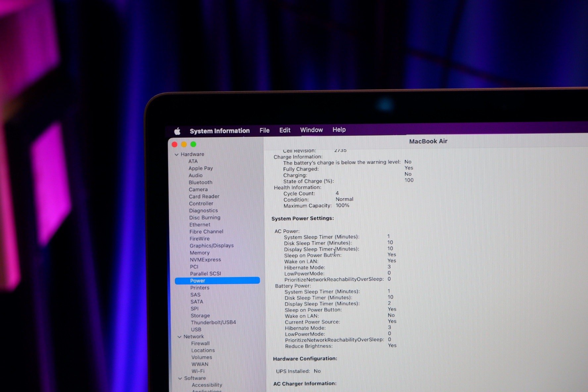The width and height of the screenshot is (588, 392).
Task: Click the Condition: Normal row
Action: pos(318,199)
